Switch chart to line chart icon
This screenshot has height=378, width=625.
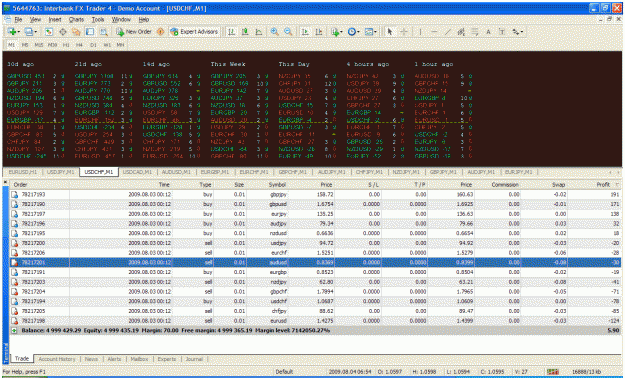click(259, 32)
